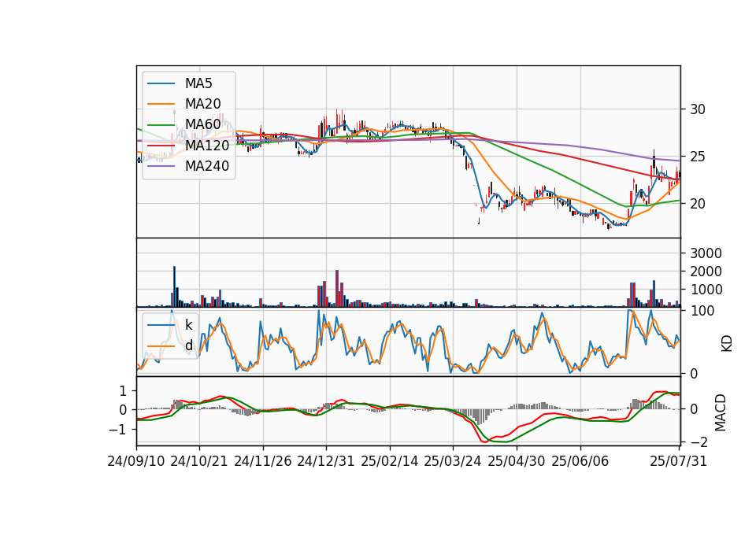The width and height of the screenshot is (756, 543).
Task: Click the price axis value 30
Action: pos(697,109)
